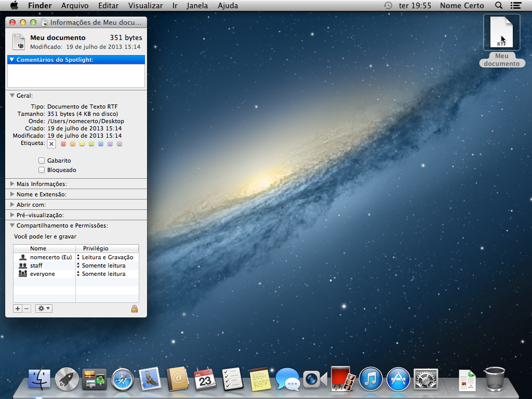Open the Arquivo menu
The height and width of the screenshot is (399, 532).
(x=75, y=6)
